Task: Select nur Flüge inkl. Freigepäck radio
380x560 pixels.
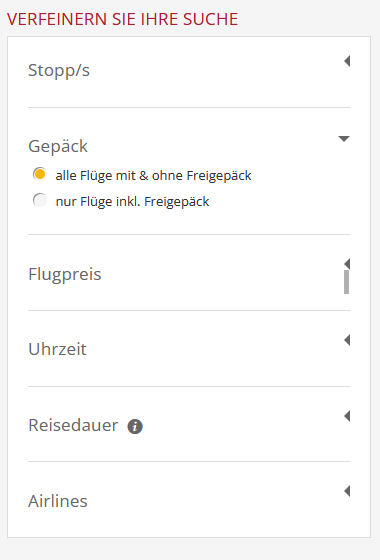Action: (40, 200)
